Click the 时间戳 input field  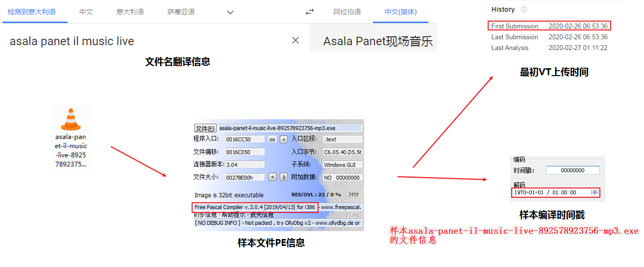(x=572, y=170)
